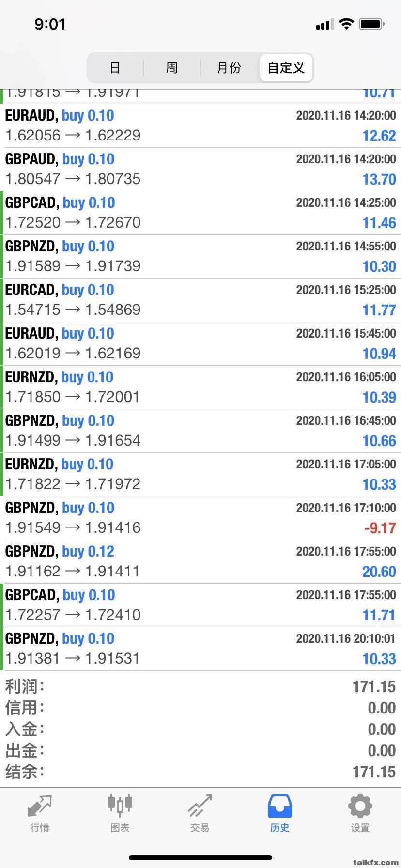Tap the Balance (结余) summary row
The image size is (401, 868).
coord(200,772)
